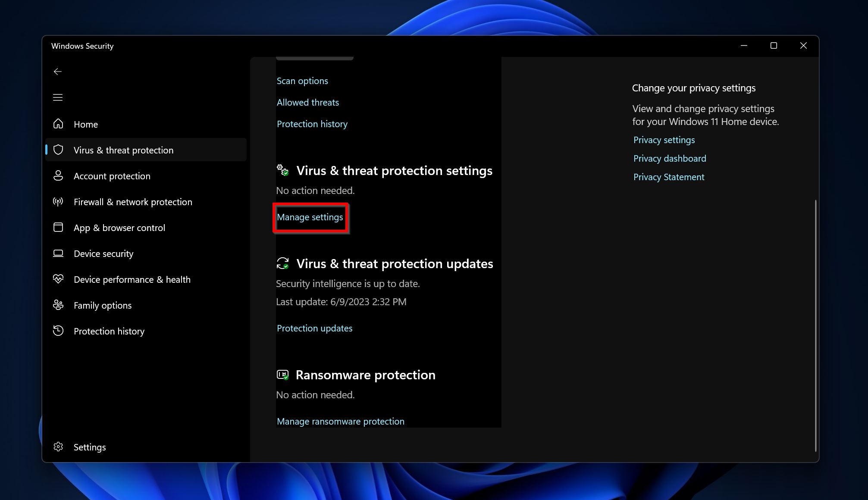Click the Scan options link

(302, 81)
